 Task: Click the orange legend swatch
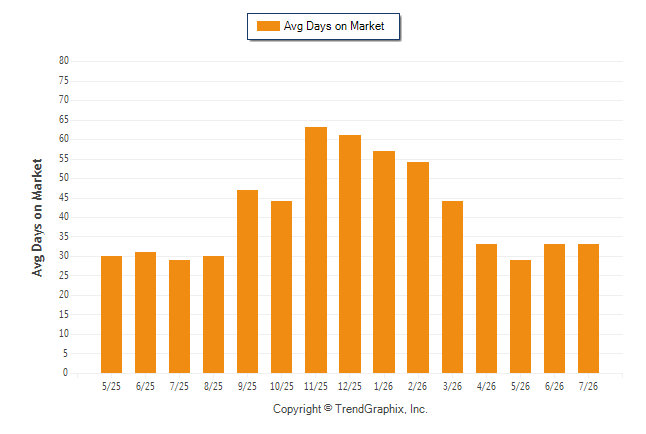[x=268, y=26]
